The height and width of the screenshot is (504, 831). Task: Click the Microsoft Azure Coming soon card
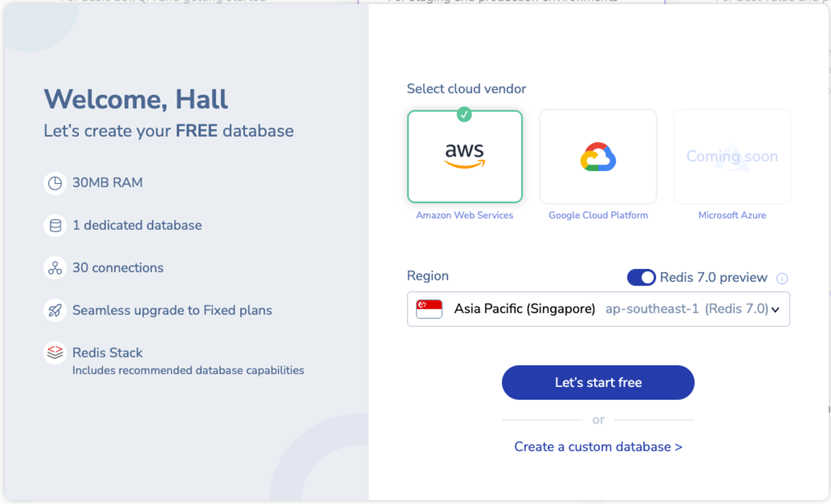coord(732,157)
